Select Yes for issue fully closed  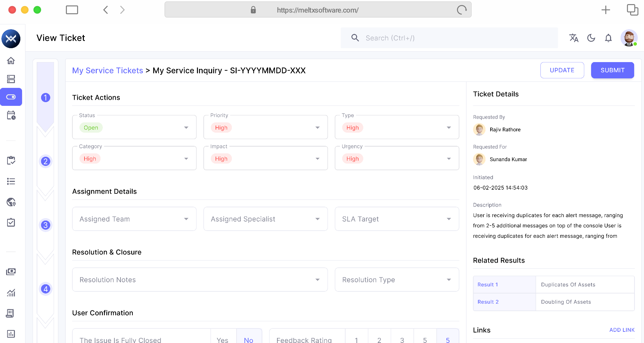223,339
